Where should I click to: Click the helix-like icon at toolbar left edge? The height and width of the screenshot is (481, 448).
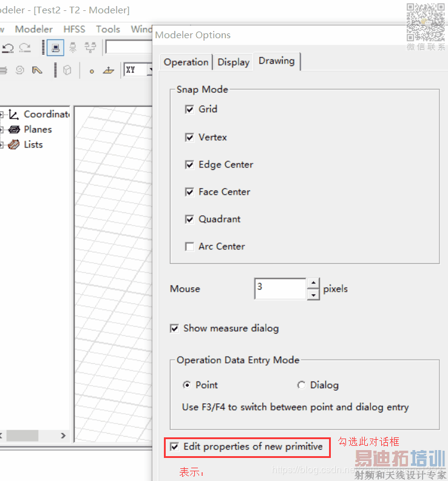coord(3,70)
